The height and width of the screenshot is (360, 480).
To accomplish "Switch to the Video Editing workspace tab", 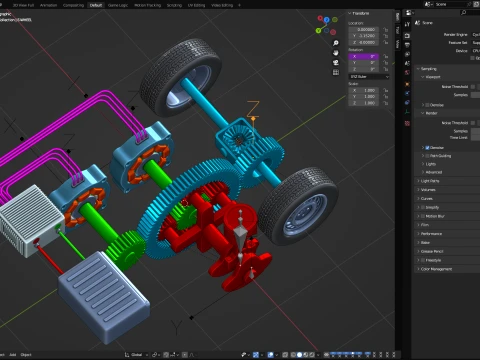I will [x=222, y=5].
